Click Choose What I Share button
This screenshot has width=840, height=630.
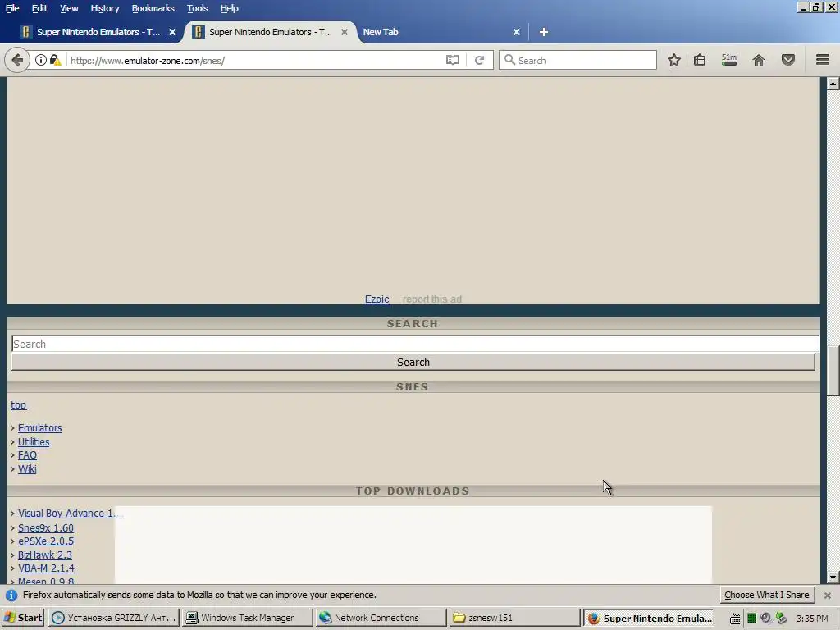point(767,595)
